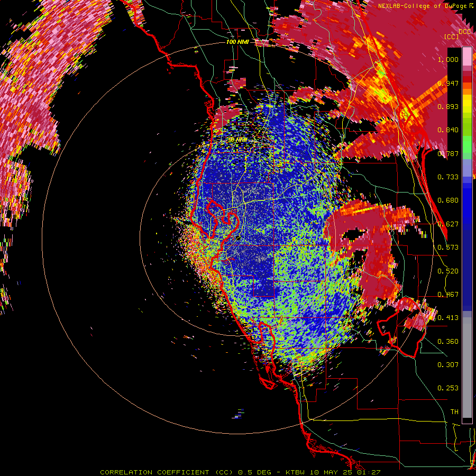The width and height of the screenshot is (476, 476).
Task: Click the 50 NMI range ring label
Action: tap(237, 140)
